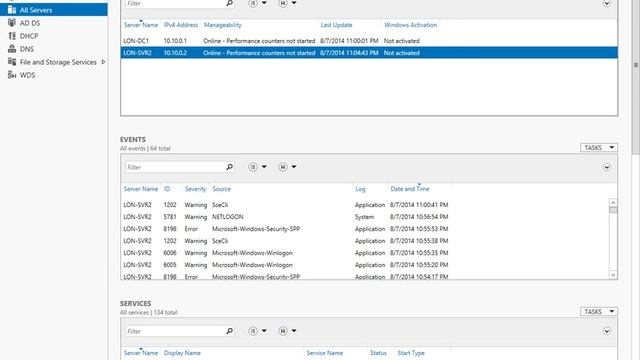Click the WDS sidebar icon
This screenshot has height=360, width=640.
(x=12, y=75)
